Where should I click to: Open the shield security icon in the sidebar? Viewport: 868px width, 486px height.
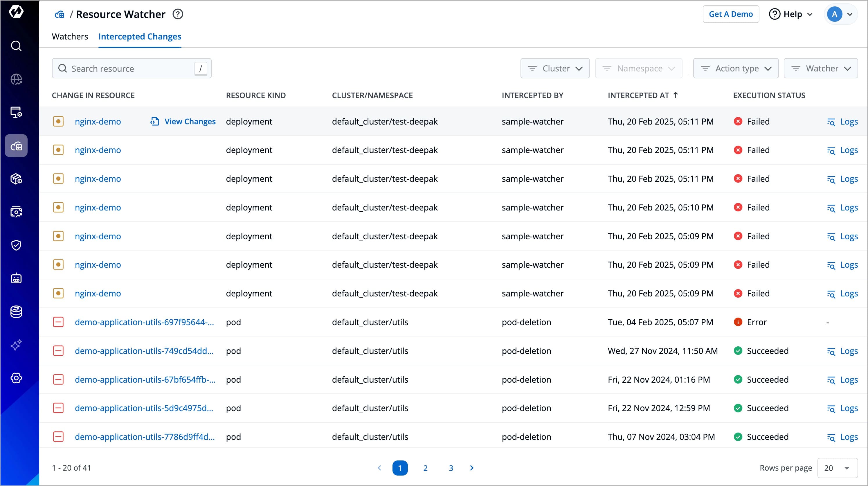click(x=16, y=245)
